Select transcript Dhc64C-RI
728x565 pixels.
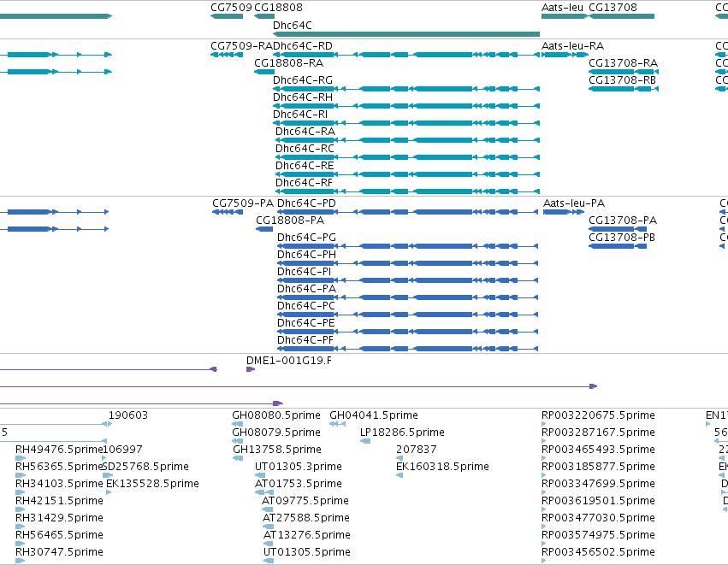click(300, 115)
